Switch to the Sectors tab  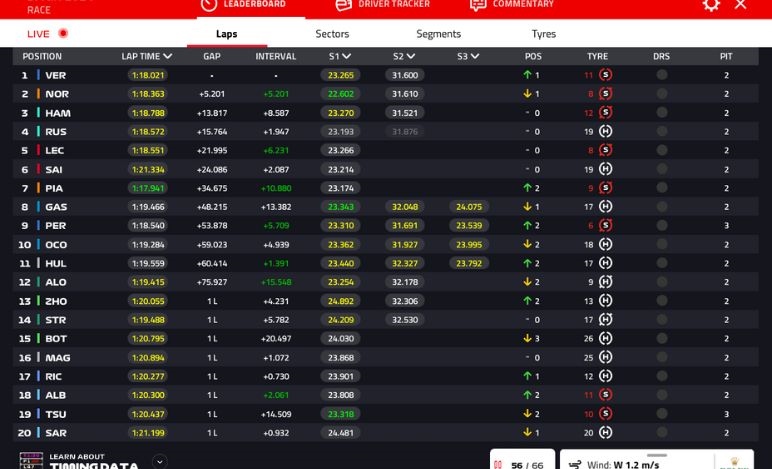point(332,34)
